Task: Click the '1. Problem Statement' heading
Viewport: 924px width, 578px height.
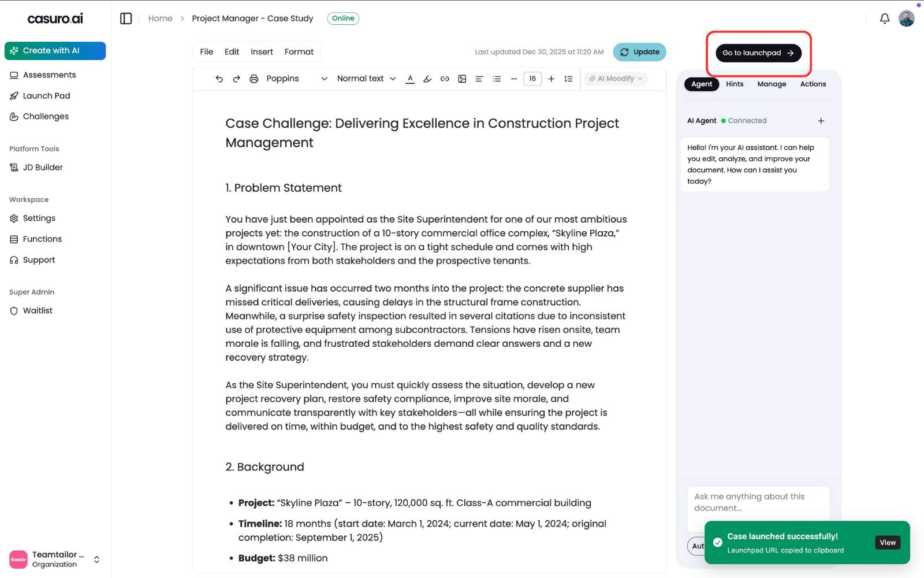Action: pos(284,188)
